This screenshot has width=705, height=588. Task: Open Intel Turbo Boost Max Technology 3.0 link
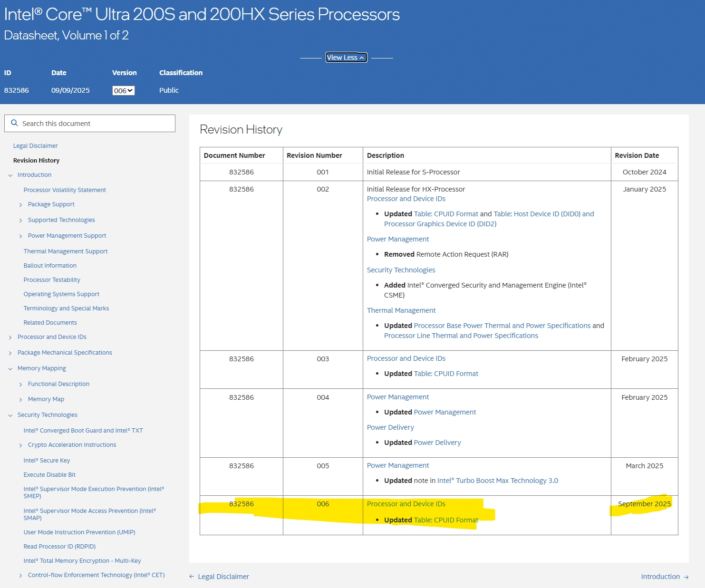pyautogui.click(x=497, y=481)
